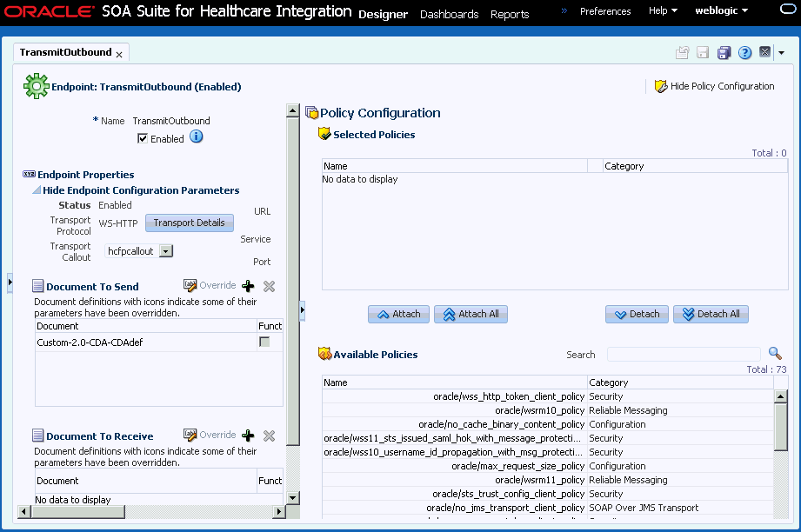Select oracle/no_cache_binary_content_policy row

pyautogui.click(x=548, y=423)
